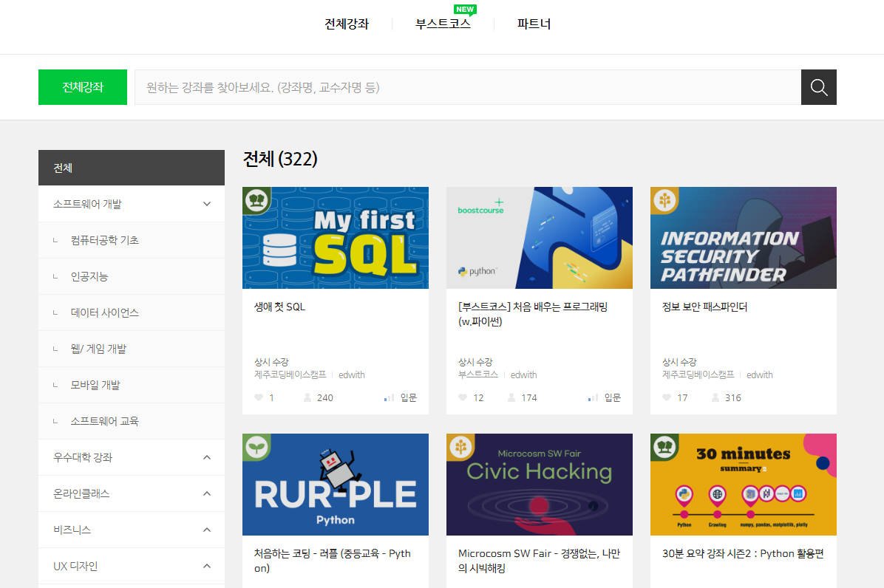Select 인공지능 subcategory in sidebar

(x=89, y=276)
